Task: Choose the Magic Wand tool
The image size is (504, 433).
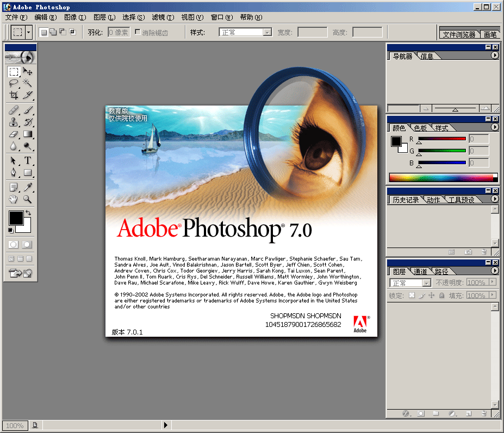Action: point(28,83)
